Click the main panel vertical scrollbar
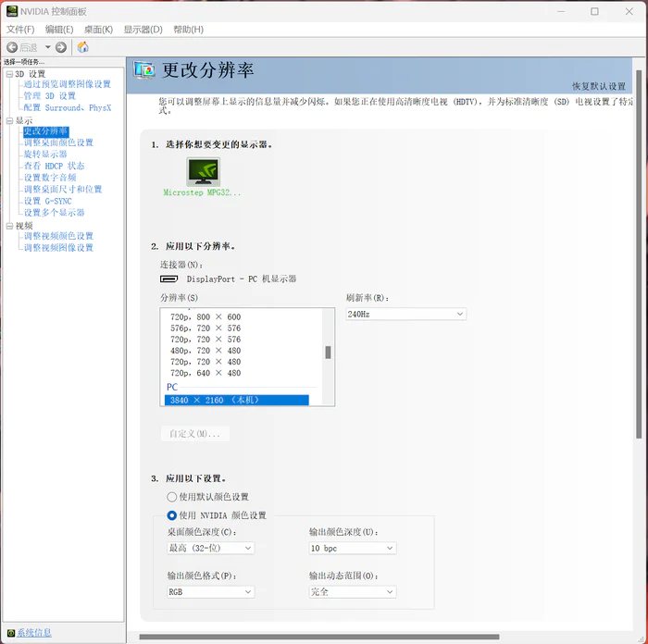This screenshot has height=644, width=648. (639, 254)
